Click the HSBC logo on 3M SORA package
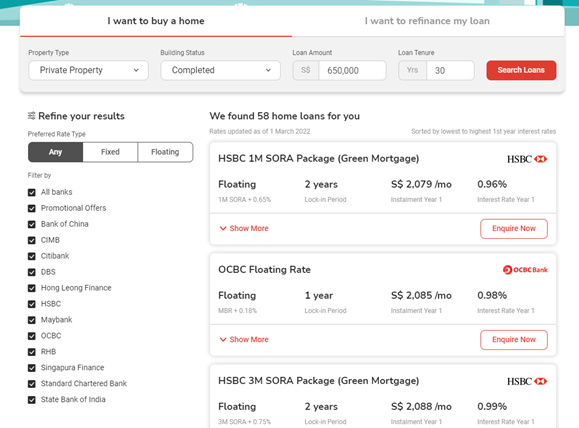Screen dimensions: 579x428 click(527, 381)
